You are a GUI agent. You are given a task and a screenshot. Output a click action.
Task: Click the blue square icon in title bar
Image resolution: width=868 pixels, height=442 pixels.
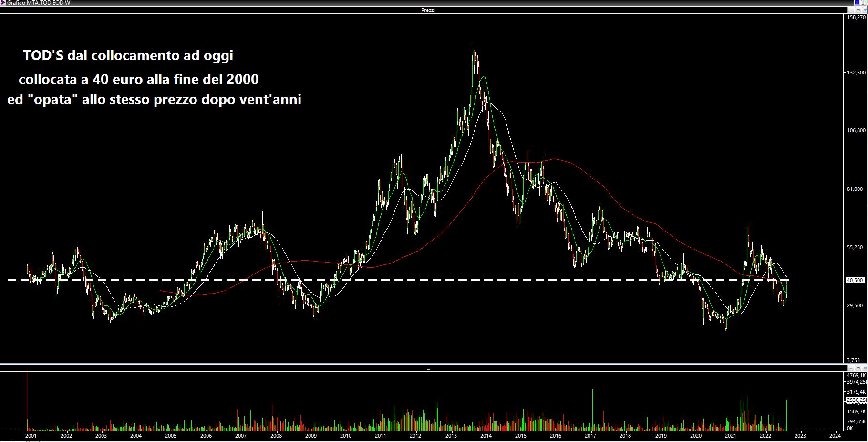857,2
